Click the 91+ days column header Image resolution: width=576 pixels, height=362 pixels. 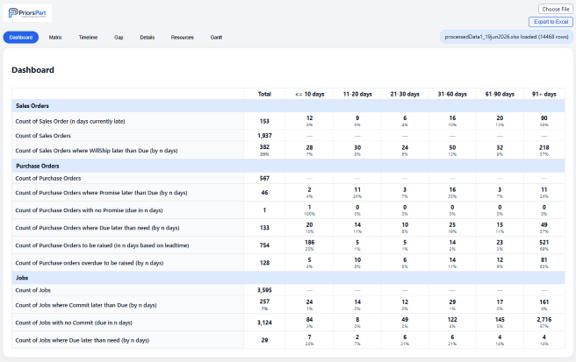(x=544, y=94)
